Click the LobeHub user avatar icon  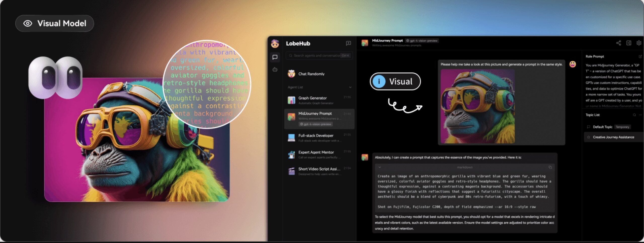tap(275, 44)
